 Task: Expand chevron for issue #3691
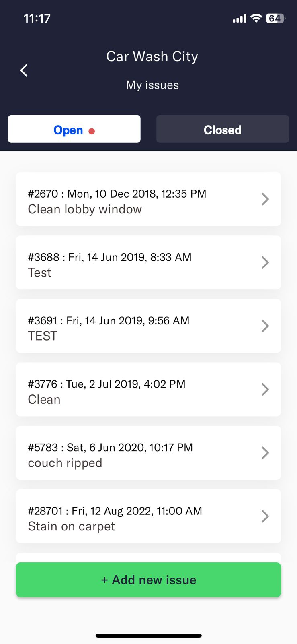265,326
